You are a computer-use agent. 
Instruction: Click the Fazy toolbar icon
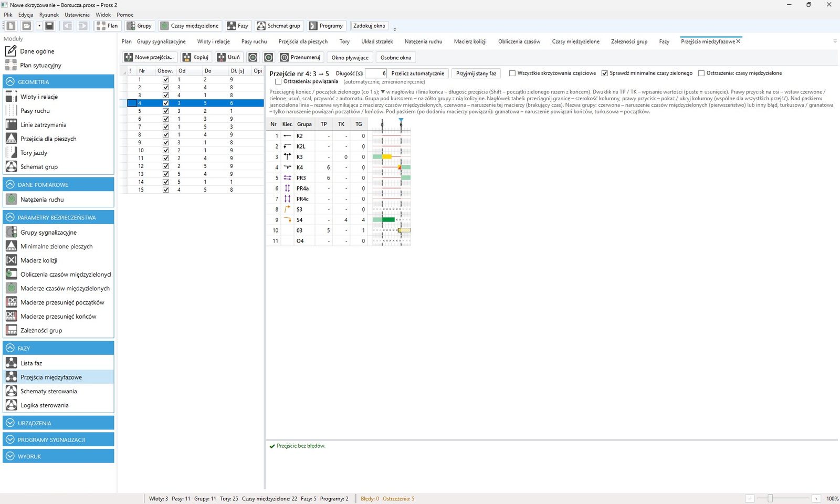232,26
